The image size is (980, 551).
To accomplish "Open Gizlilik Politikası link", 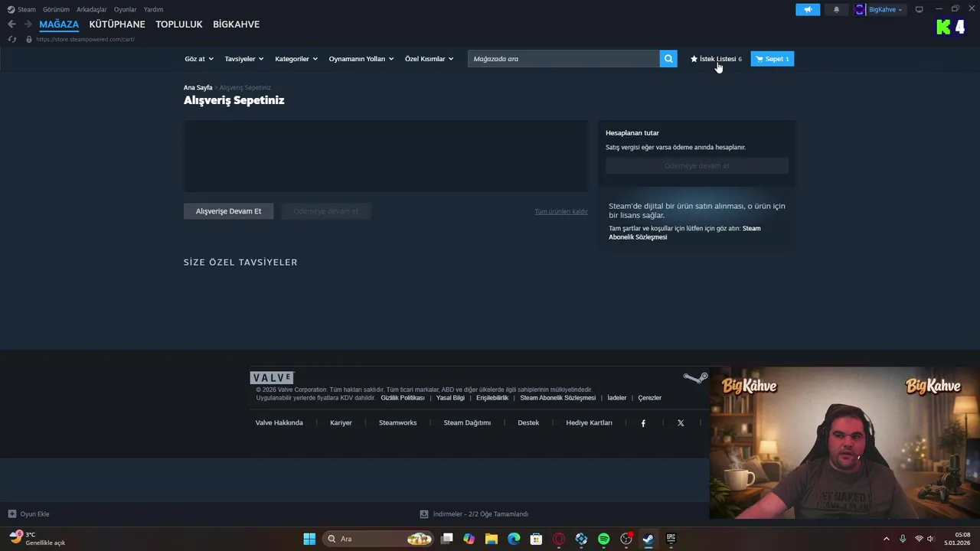I will tap(403, 398).
